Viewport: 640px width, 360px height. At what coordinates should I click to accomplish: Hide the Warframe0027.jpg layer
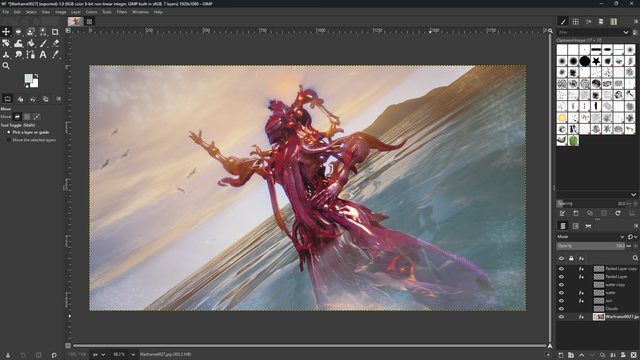point(561,317)
